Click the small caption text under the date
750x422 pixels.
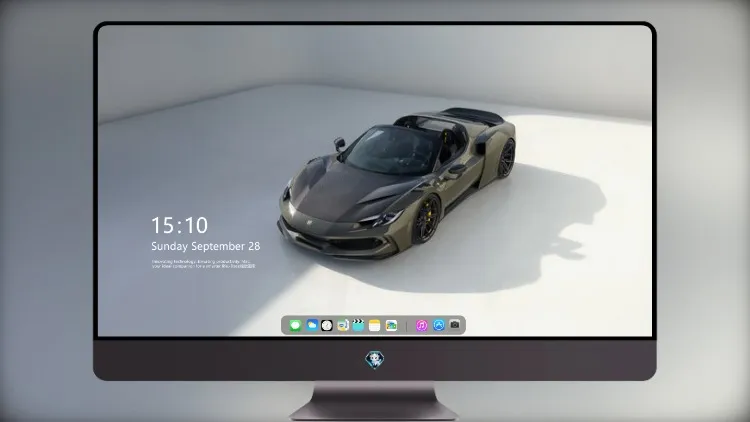tap(204, 264)
